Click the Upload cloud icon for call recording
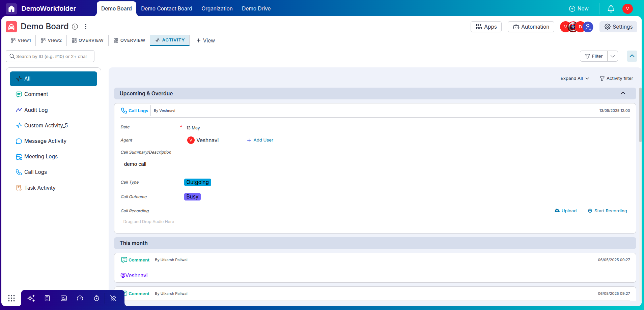Viewport: 644px width, 310px height. coord(557,211)
